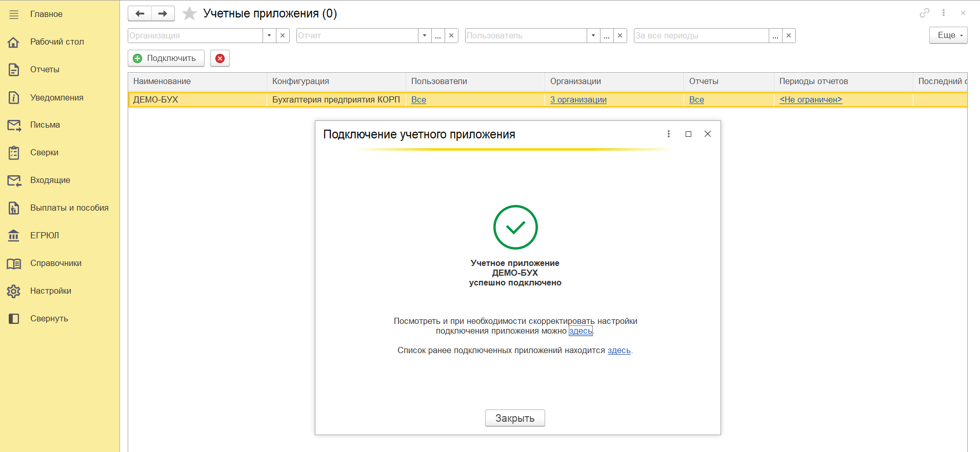Open the 3 организации link
The width and height of the screenshot is (980, 452).
click(578, 100)
